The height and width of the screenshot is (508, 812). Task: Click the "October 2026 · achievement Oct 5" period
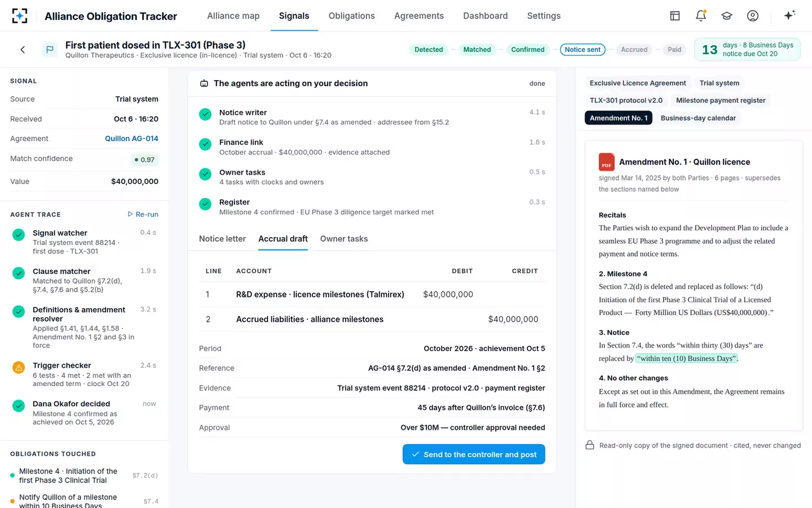click(x=484, y=349)
